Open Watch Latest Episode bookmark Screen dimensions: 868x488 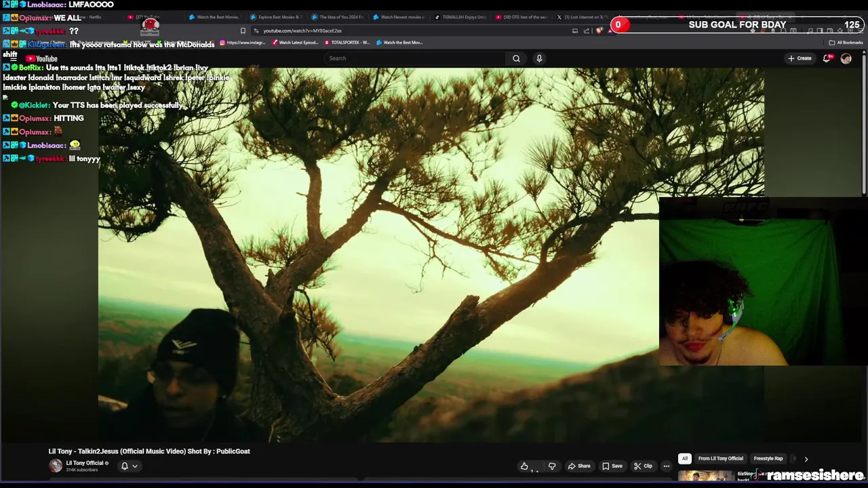(295, 43)
